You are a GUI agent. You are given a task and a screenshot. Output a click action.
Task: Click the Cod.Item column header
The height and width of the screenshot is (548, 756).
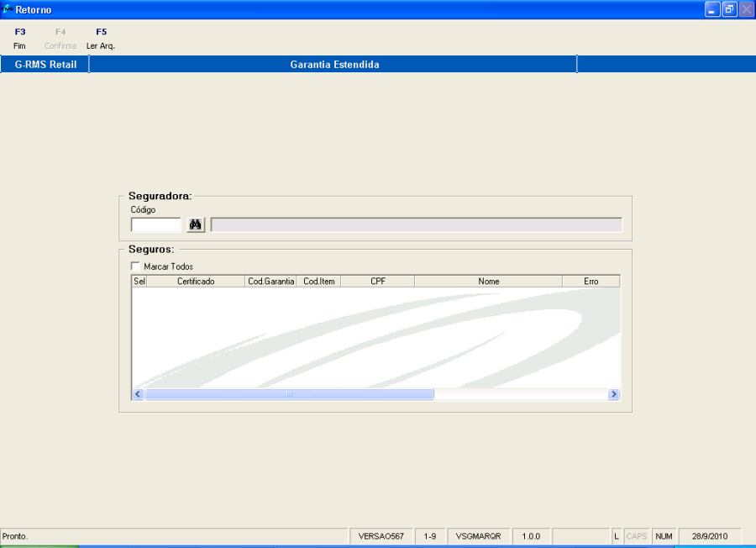(x=318, y=282)
